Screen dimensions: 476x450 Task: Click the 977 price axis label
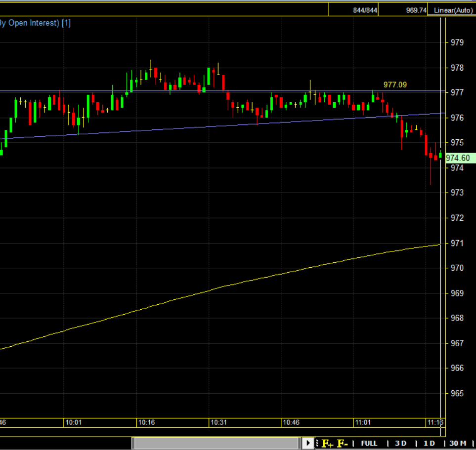coord(457,92)
